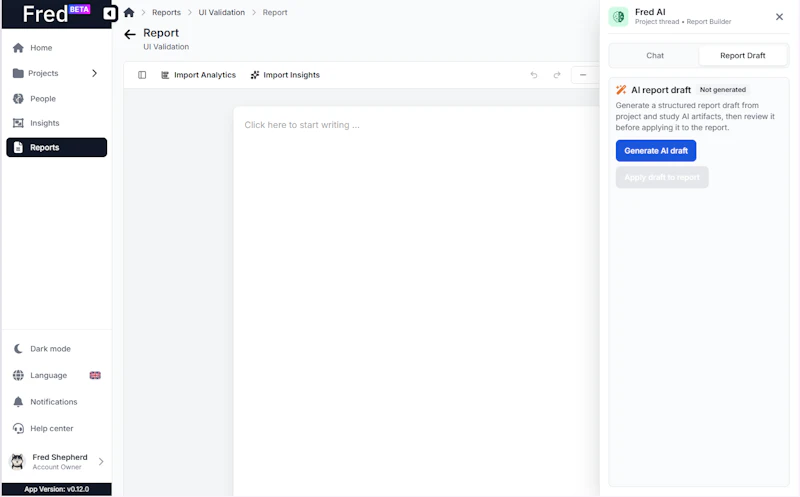Open the Language label
Screen dimensions: 800x497
48,375
